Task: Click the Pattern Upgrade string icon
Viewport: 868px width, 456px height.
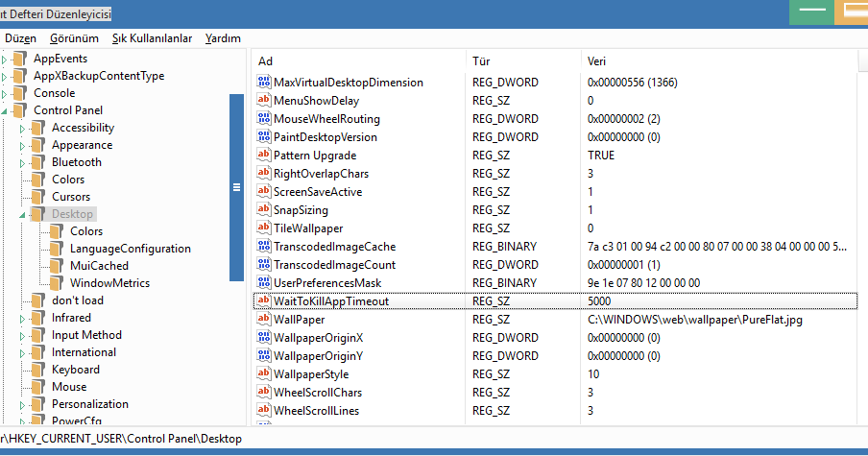Action: (x=263, y=155)
